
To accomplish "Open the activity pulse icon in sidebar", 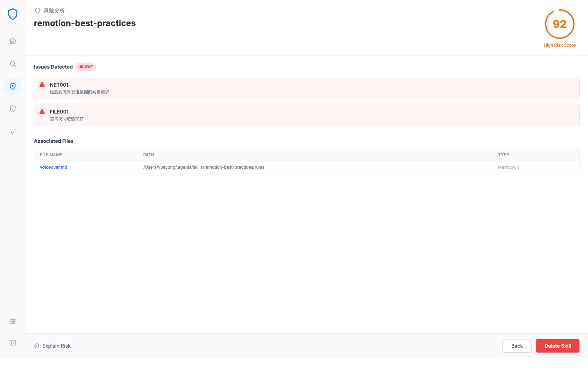I will 13,132.
